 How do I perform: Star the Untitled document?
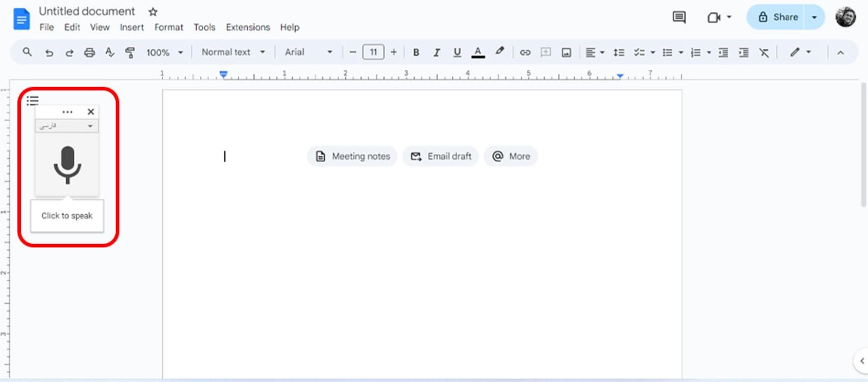click(x=153, y=12)
